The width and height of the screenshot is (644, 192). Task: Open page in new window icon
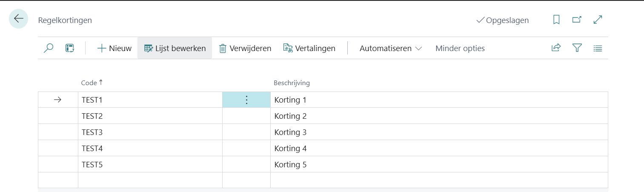pos(577,20)
